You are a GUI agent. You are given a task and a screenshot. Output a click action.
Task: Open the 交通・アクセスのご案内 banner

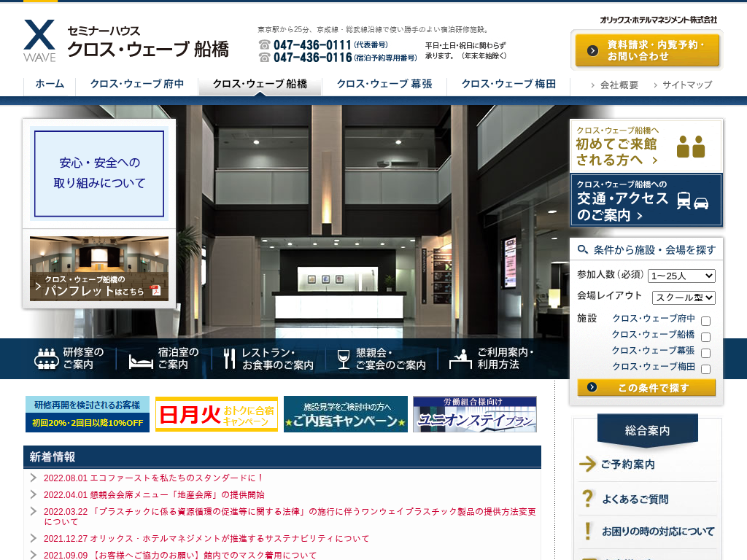coord(646,200)
